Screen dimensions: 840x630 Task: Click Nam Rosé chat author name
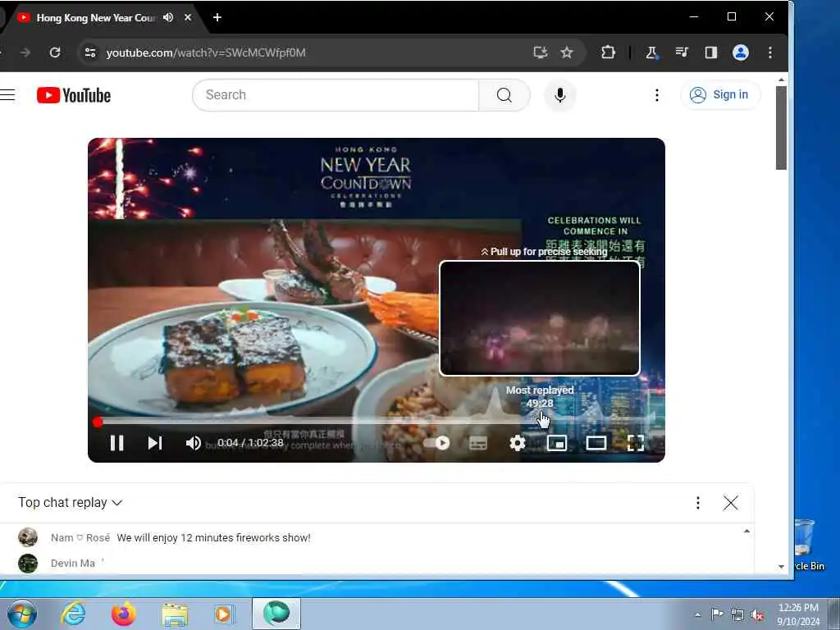pyautogui.click(x=80, y=537)
